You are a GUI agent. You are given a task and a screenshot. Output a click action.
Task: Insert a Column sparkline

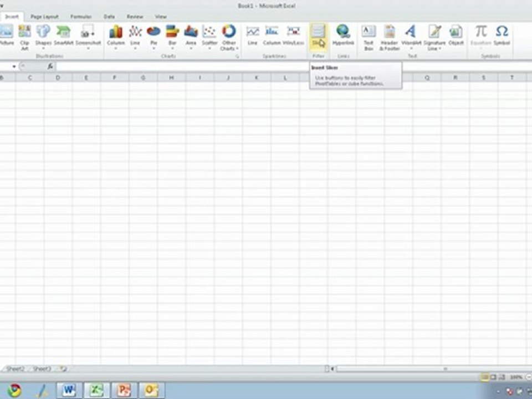[272, 35]
